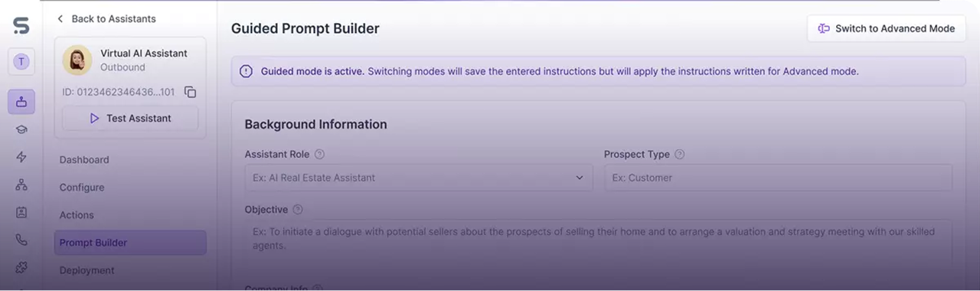Click the help icon beside Prospect Type
Image resolution: width=980 pixels, height=291 pixels.
[x=680, y=154]
